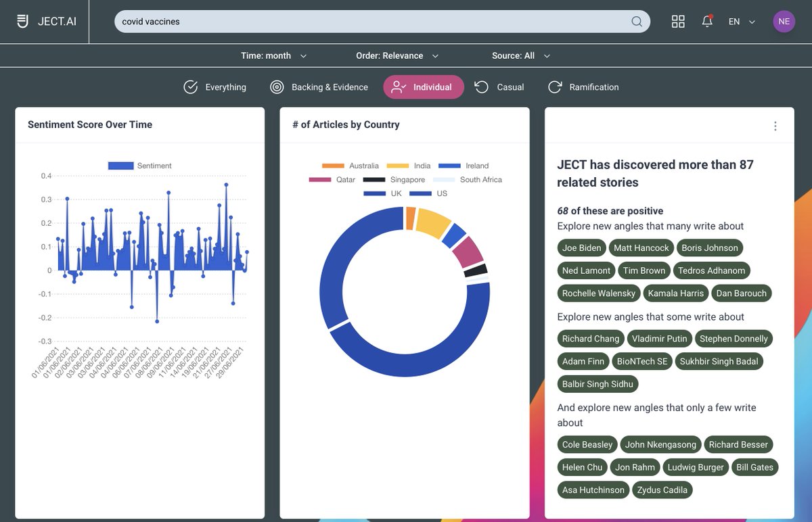Open the Bill Gates tag
This screenshot has width=812, height=522.
pyautogui.click(x=754, y=467)
